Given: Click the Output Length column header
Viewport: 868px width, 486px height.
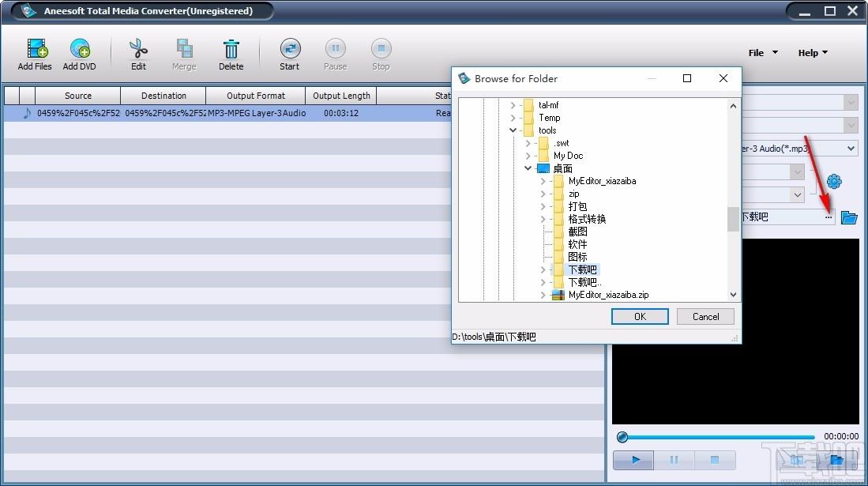Looking at the screenshot, I should [341, 96].
